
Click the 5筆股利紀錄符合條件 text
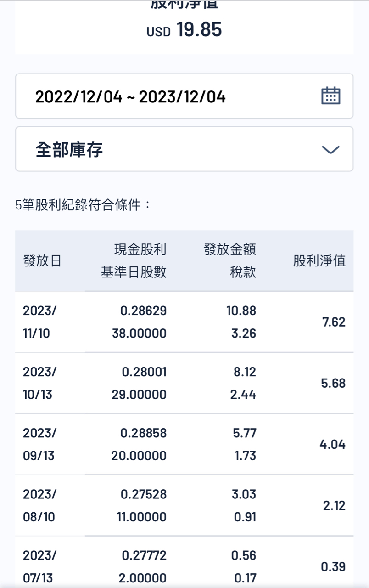pyautogui.click(x=83, y=205)
